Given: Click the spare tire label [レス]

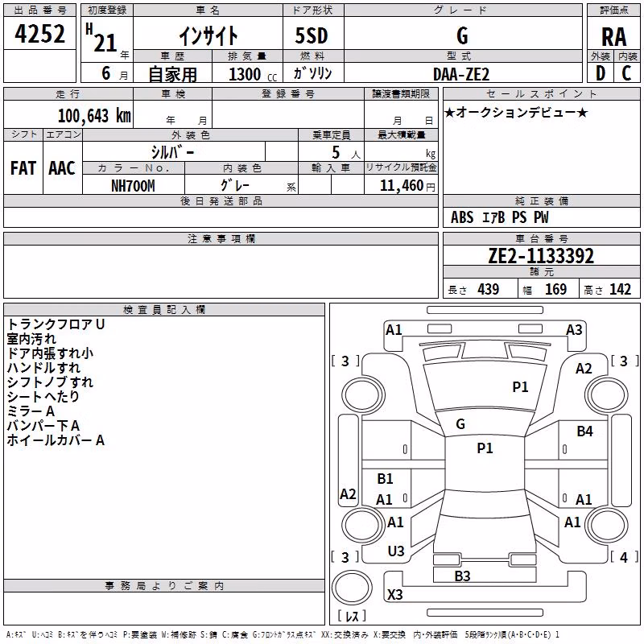Looking at the screenshot, I should pyautogui.click(x=352, y=616).
